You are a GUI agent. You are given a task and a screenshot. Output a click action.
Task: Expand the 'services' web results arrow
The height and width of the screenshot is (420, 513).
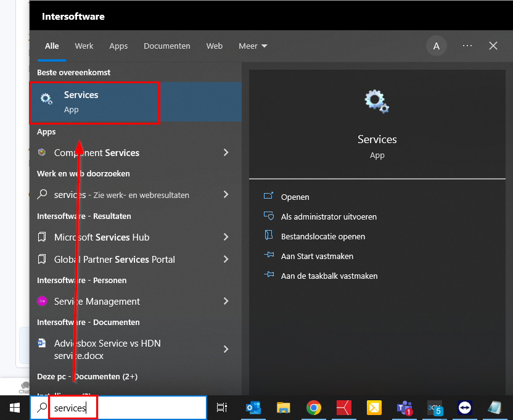pos(226,194)
